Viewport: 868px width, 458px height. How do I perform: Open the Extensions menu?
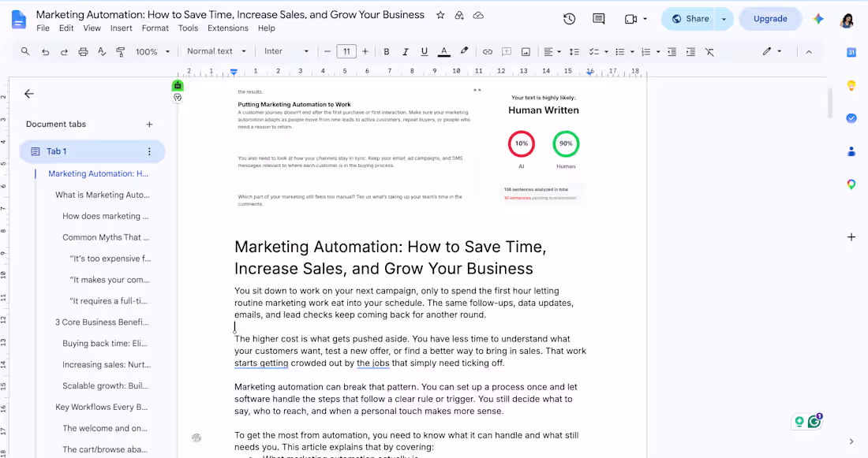[x=227, y=28]
